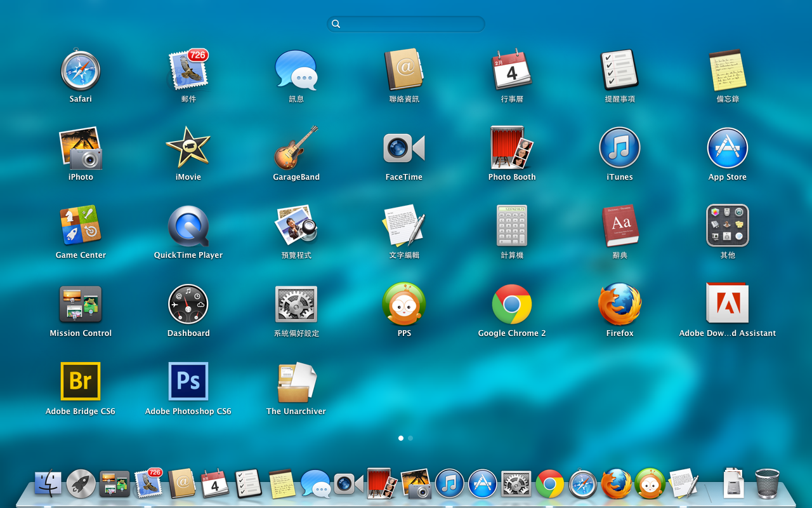Launch Preview (預覽程式) app
The image size is (812, 508).
[x=296, y=226]
